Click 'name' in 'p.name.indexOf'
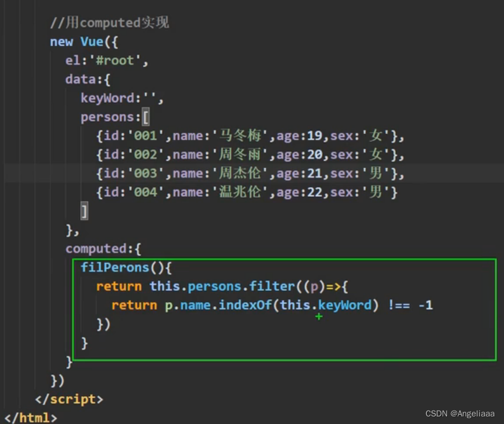This screenshot has height=424, width=504. (x=196, y=305)
